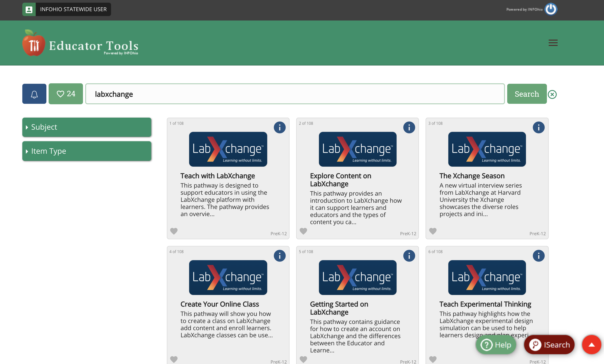Screen dimensions: 604x364
Task: Open the 24 favorites heart button
Action: pos(66,94)
